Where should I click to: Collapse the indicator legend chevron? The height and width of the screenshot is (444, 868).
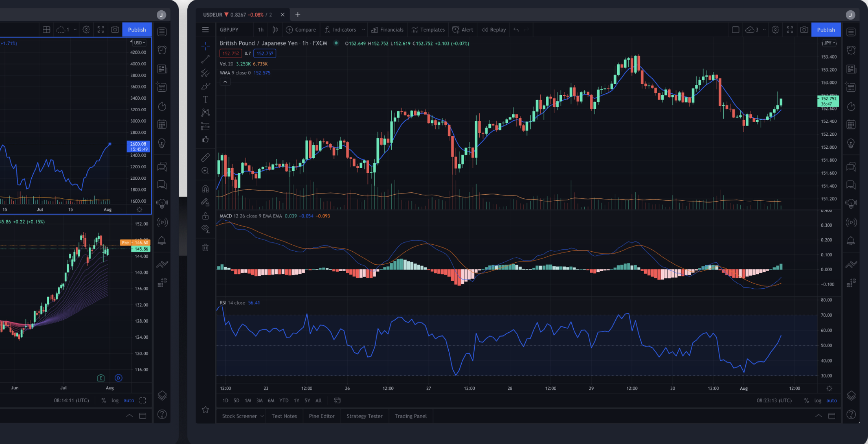point(225,82)
